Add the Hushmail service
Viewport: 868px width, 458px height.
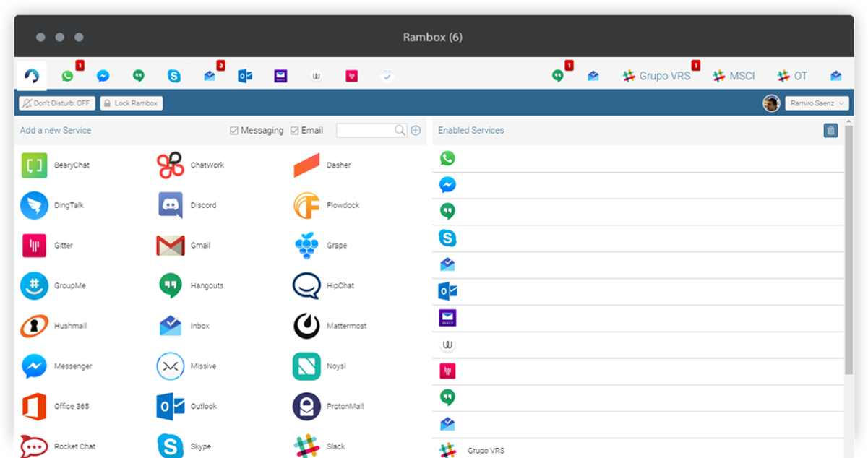54,327
